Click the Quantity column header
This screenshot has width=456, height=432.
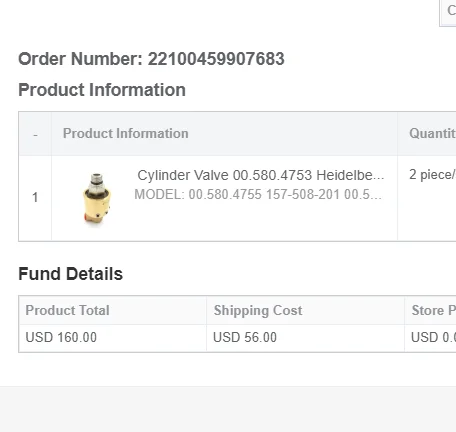point(432,133)
